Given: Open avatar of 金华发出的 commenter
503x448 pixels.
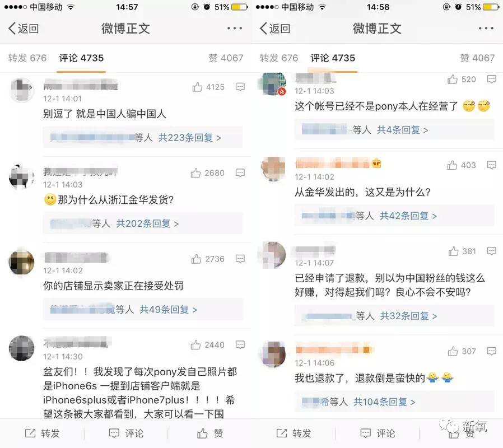Looking at the screenshot, I should pyautogui.click(x=273, y=169).
